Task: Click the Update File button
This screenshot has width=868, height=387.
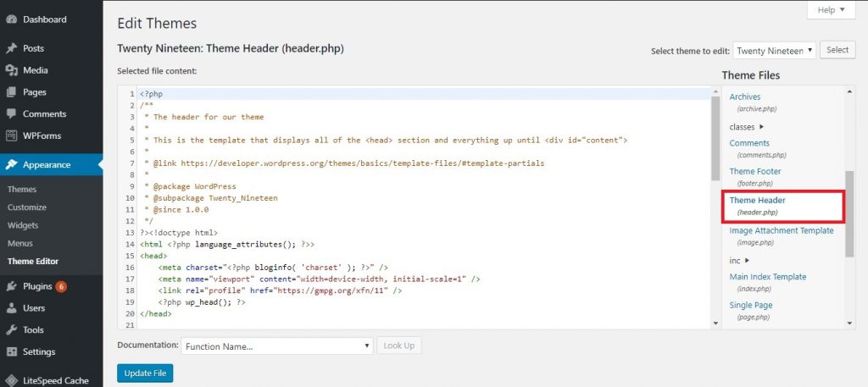Action: tap(145, 373)
